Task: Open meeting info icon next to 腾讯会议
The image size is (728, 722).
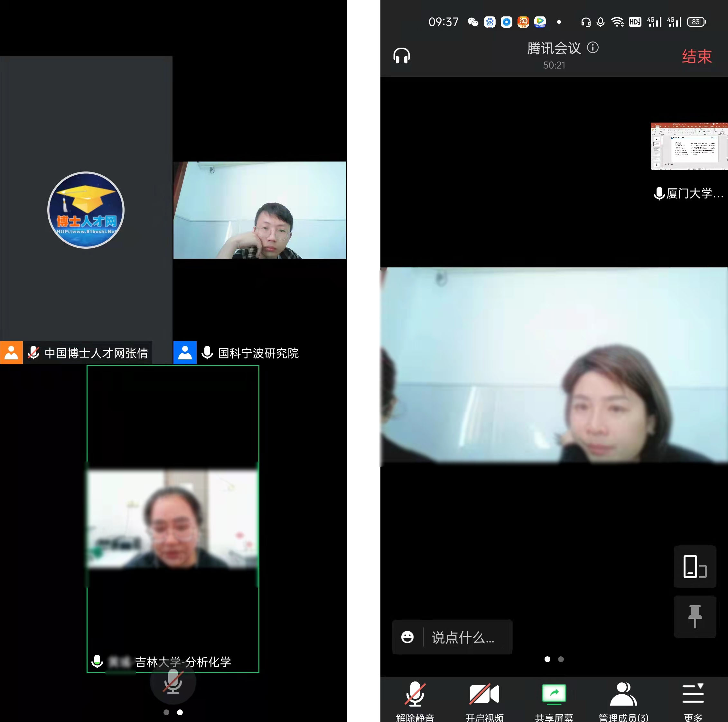Action: coord(593,47)
